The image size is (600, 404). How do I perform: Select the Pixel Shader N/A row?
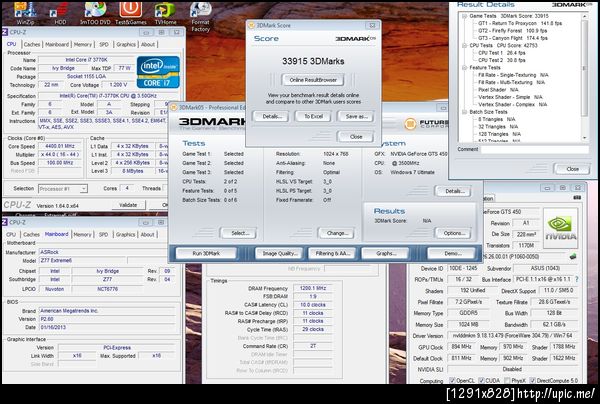click(x=498, y=90)
